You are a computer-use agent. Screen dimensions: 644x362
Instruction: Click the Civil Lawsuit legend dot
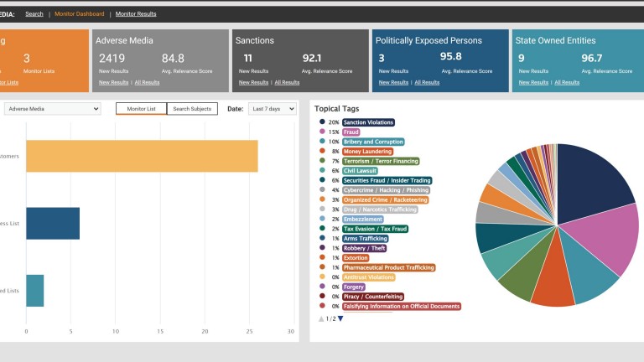tap(322, 171)
